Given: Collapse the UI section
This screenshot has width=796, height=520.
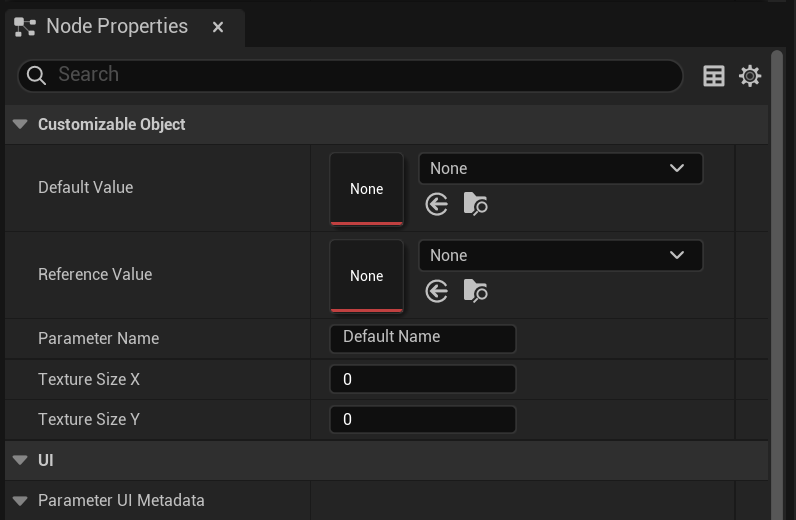Looking at the screenshot, I should [20, 460].
